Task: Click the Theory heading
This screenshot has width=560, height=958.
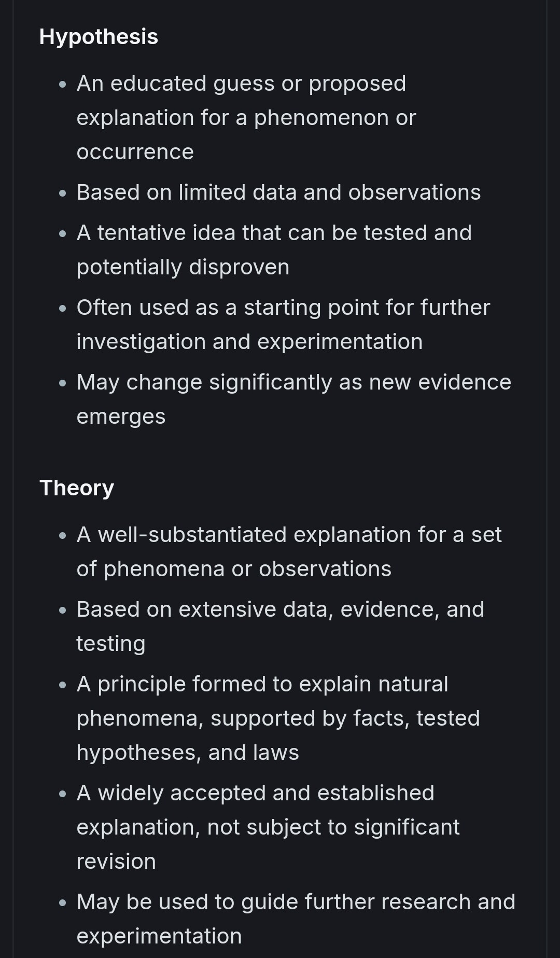Action: [77, 488]
